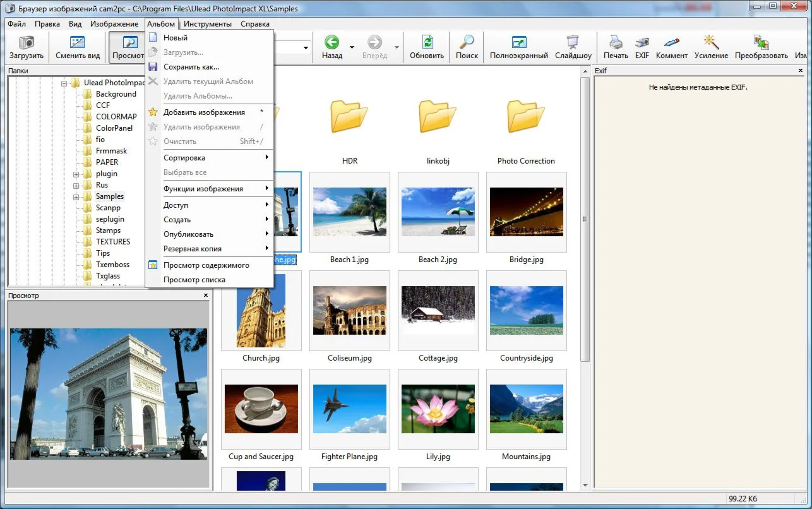
Task: Select Добавить изображения menu entry
Action: (203, 112)
